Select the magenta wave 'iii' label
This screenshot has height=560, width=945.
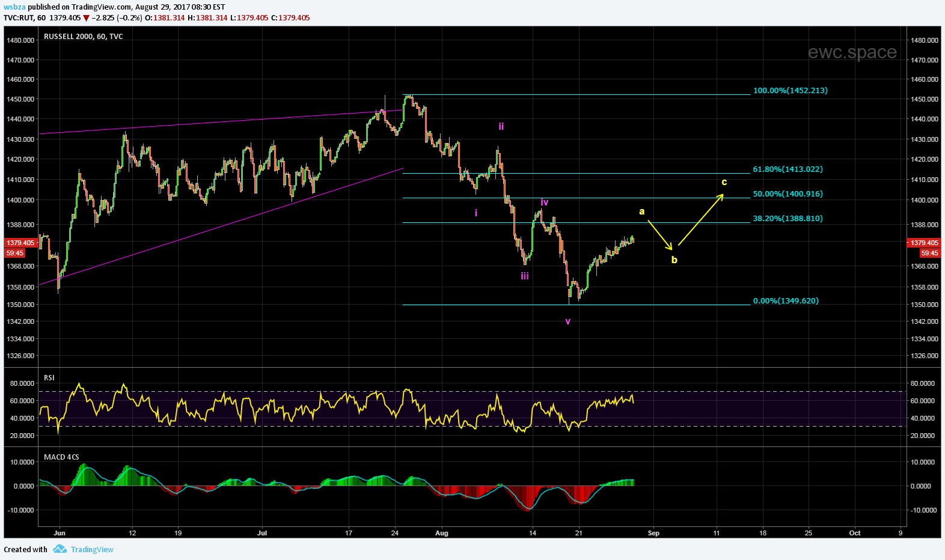[525, 276]
